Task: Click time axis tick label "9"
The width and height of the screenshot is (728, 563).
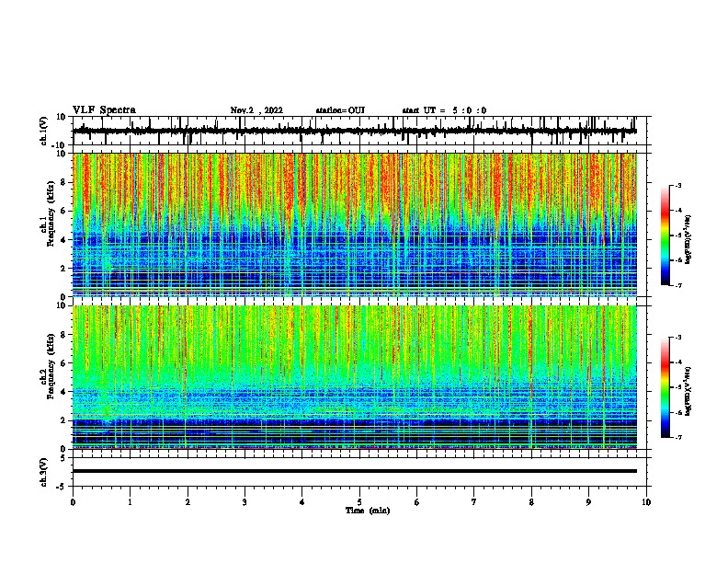Action: pos(588,502)
